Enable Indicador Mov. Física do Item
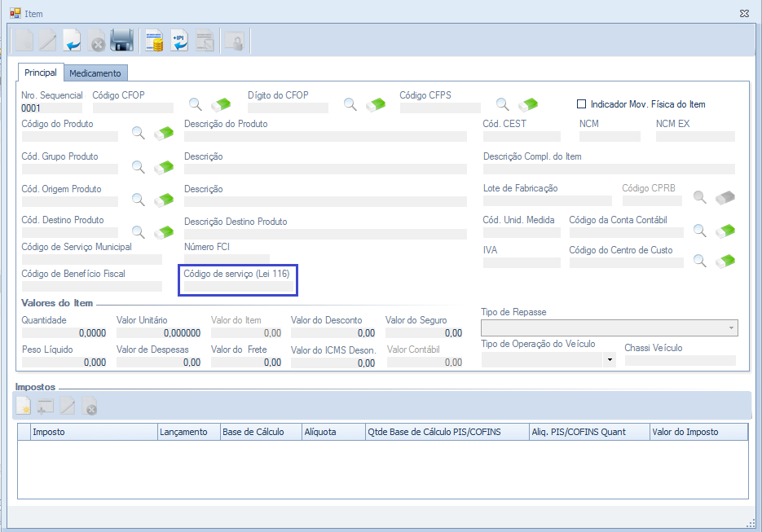 point(582,104)
